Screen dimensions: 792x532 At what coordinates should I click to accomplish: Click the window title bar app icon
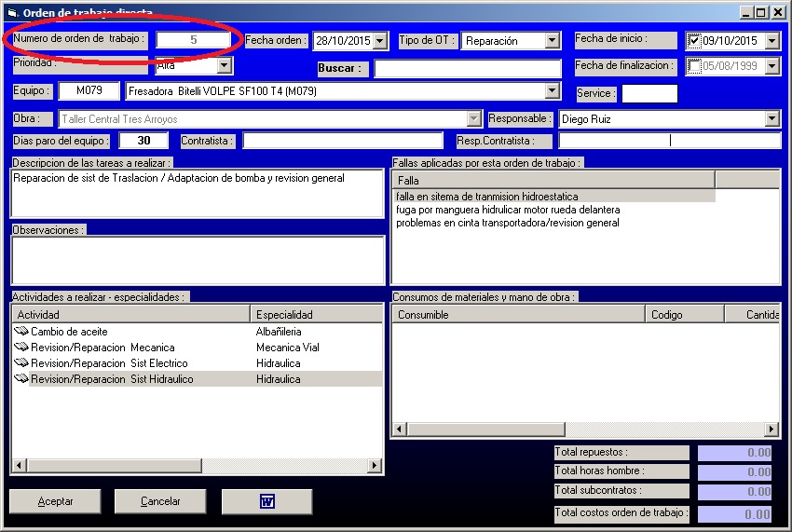[x=12, y=12]
